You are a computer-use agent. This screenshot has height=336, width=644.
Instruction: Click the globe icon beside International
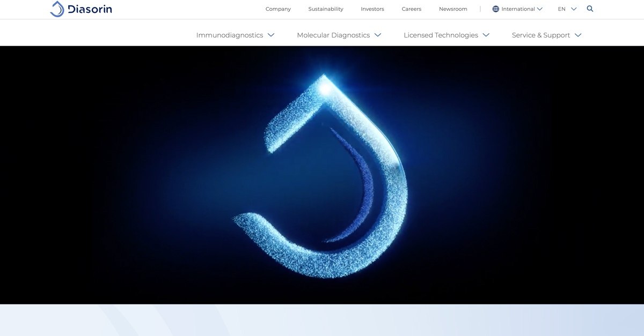495,9
